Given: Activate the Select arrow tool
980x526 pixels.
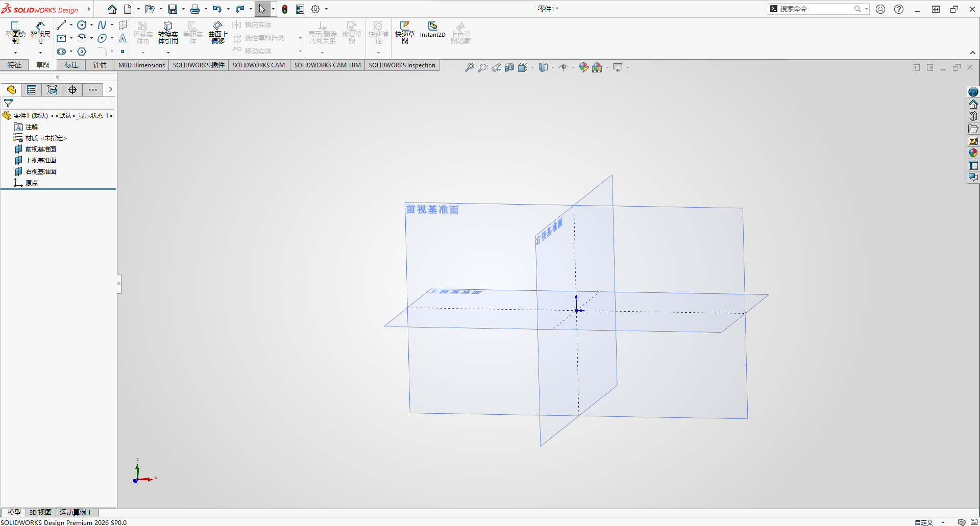Looking at the screenshot, I should coord(262,9).
